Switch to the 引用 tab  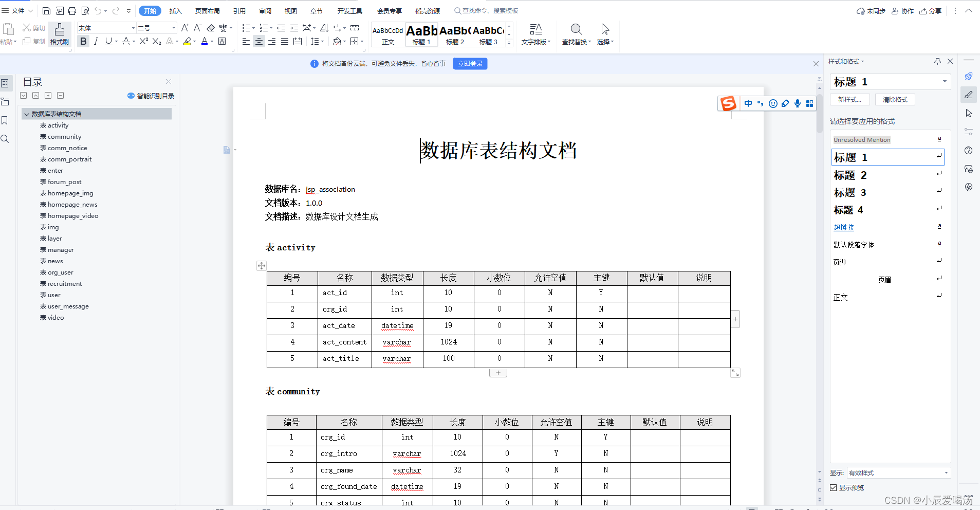[x=239, y=11]
